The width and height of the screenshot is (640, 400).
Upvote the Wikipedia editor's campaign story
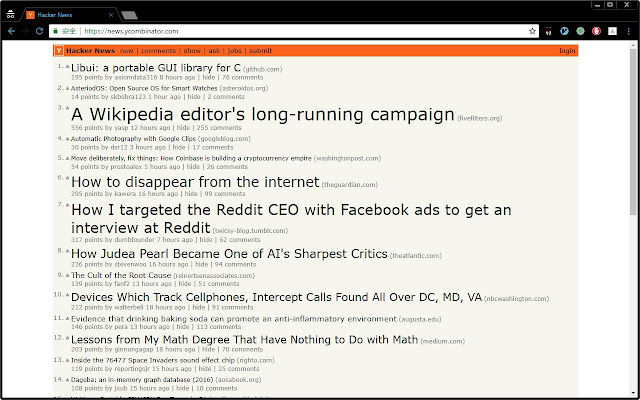coord(67,108)
